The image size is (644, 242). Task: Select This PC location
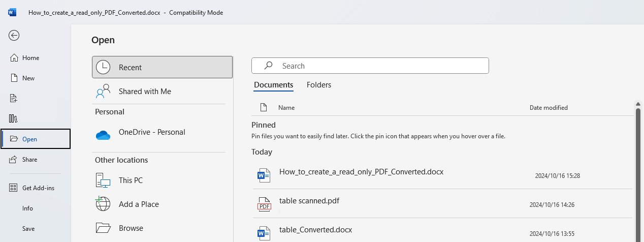click(163, 180)
